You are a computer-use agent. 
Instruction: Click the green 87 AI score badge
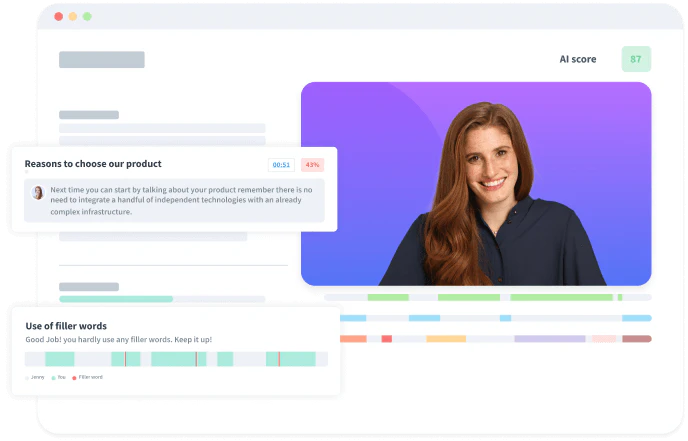pos(636,59)
